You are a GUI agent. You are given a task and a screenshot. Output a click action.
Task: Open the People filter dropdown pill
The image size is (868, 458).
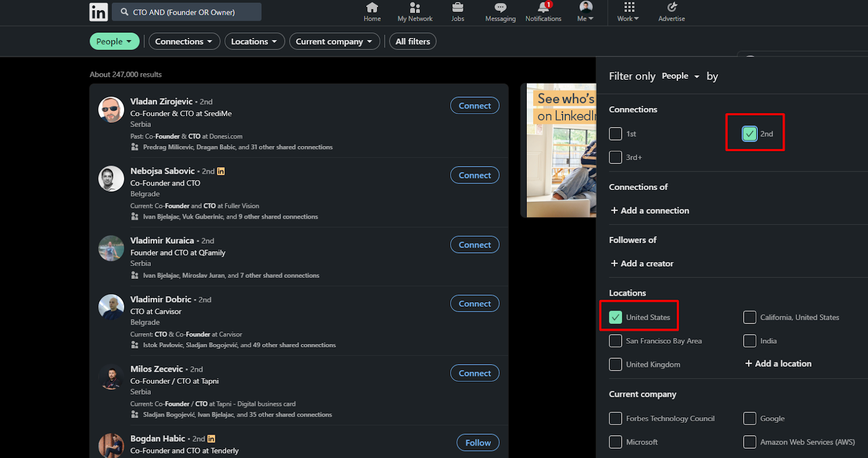[114, 41]
